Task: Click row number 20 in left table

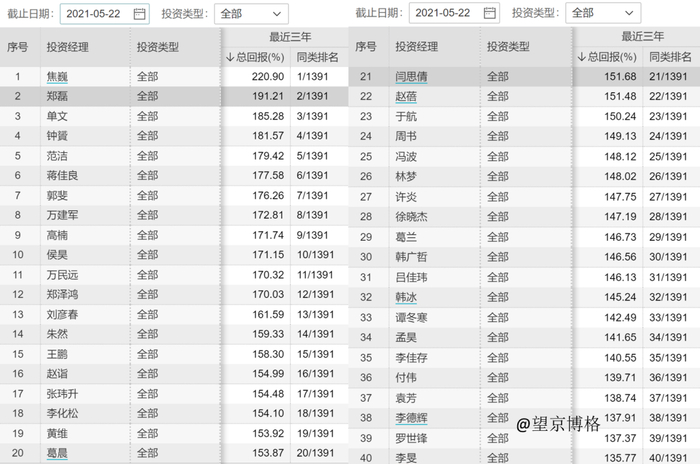Action: pos(18,453)
